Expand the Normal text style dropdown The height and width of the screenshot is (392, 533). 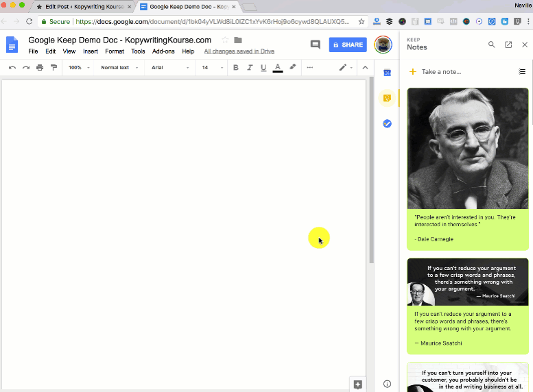tap(119, 68)
